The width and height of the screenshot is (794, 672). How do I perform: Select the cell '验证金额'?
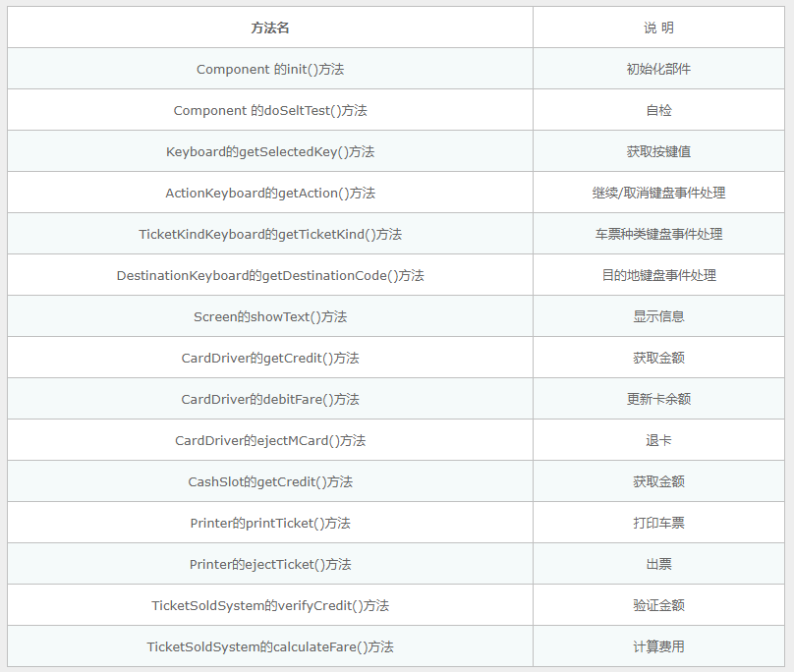coord(658,605)
